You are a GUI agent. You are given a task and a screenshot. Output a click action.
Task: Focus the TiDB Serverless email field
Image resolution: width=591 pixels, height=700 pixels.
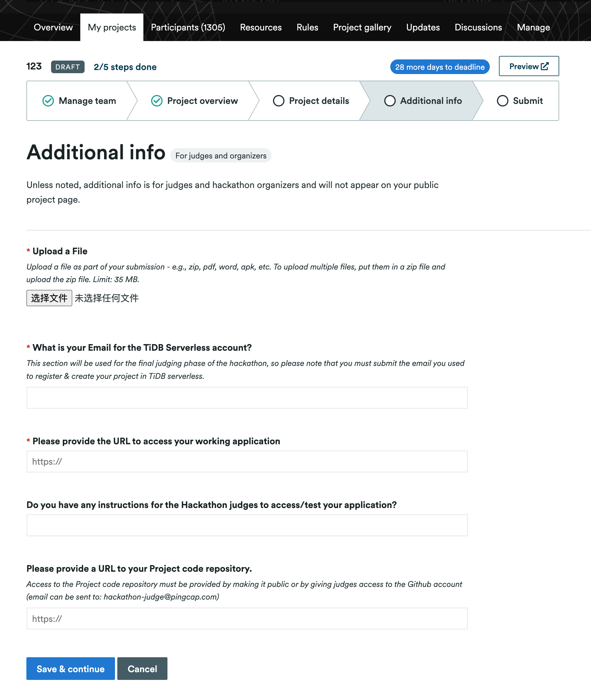click(x=247, y=397)
